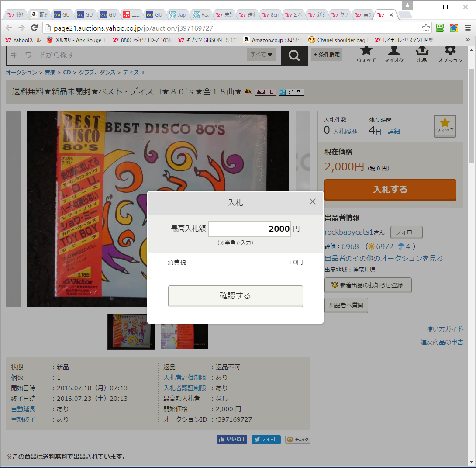Image resolution: width=476 pixels, height=468 pixels.
Task: Open positive ratings 6972 link
Action: [385, 246]
